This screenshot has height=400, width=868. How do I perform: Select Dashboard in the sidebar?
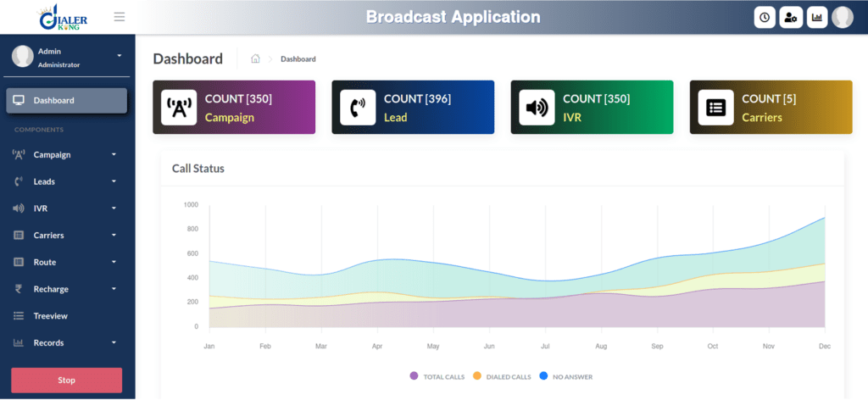[x=66, y=100]
